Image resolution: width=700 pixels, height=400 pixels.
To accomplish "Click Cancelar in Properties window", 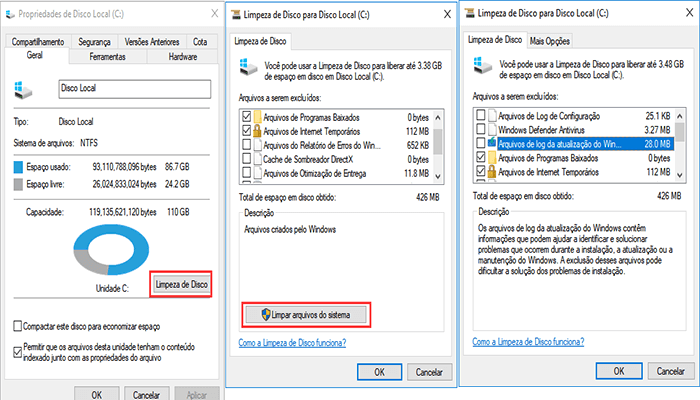I will pyautogui.click(x=146, y=394).
